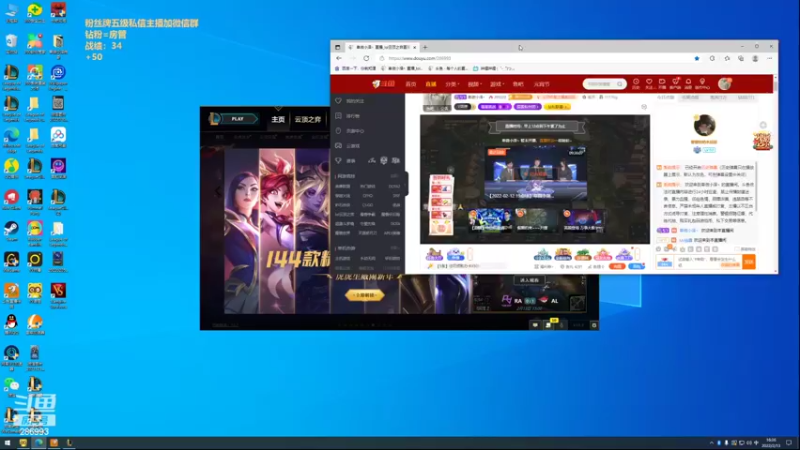Open the Edge profile icon
The width and height of the screenshot is (800, 450).
coord(755,58)
